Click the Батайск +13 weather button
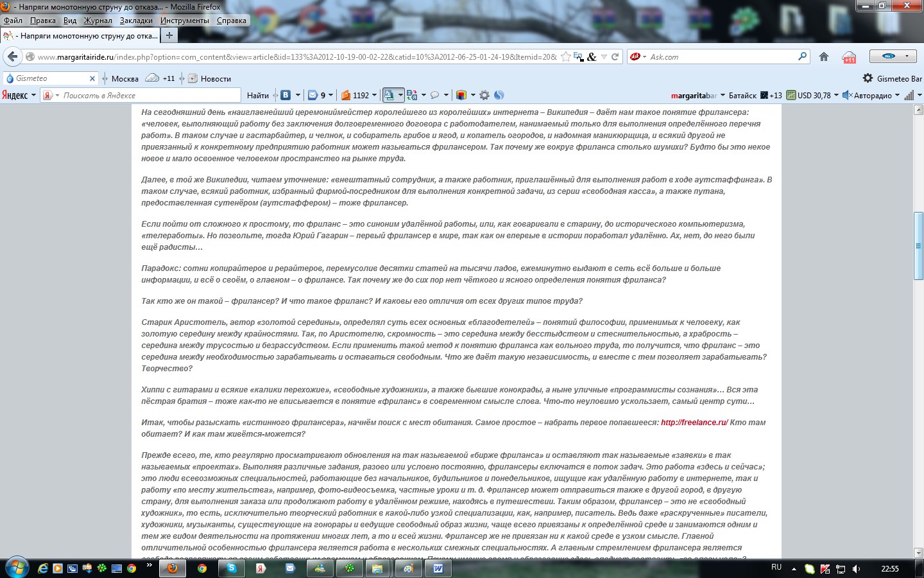 click(x=755, y=95)
